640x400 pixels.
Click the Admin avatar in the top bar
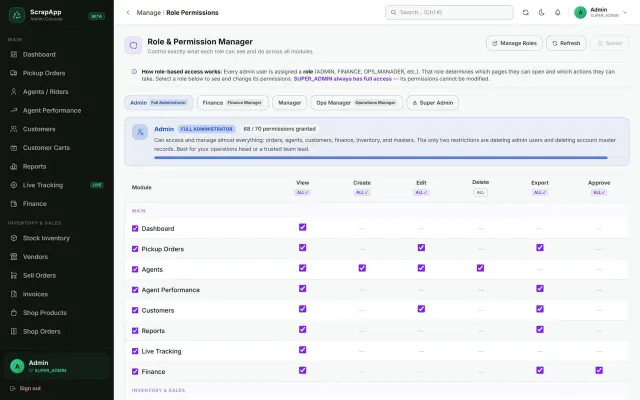point(580,13)
